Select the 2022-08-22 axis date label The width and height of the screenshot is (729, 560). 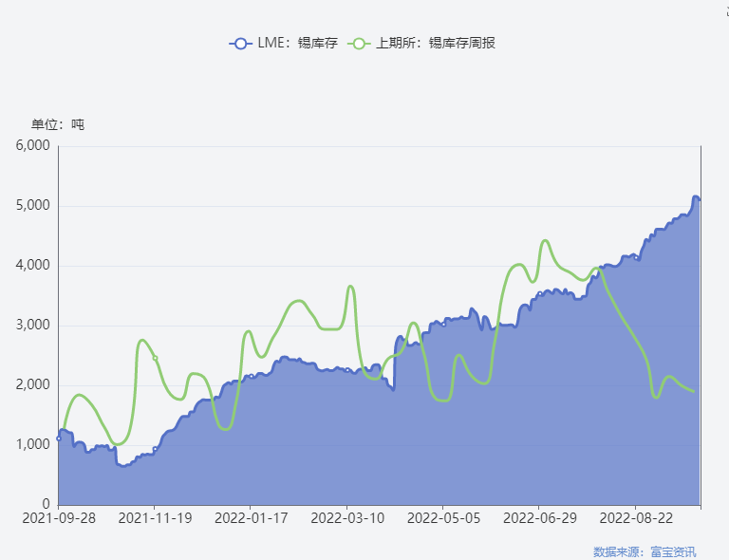click(636, 518)
